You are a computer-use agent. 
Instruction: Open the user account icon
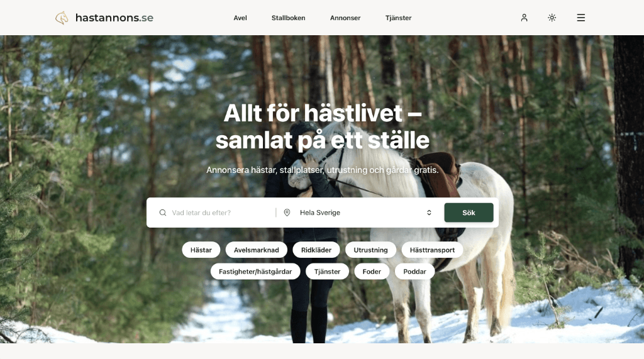pos(524,18)
